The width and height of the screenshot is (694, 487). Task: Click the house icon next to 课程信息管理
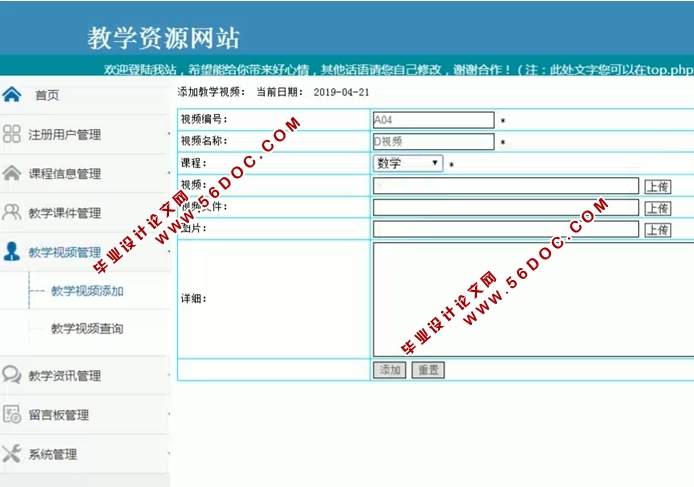(x=12, y=173)
